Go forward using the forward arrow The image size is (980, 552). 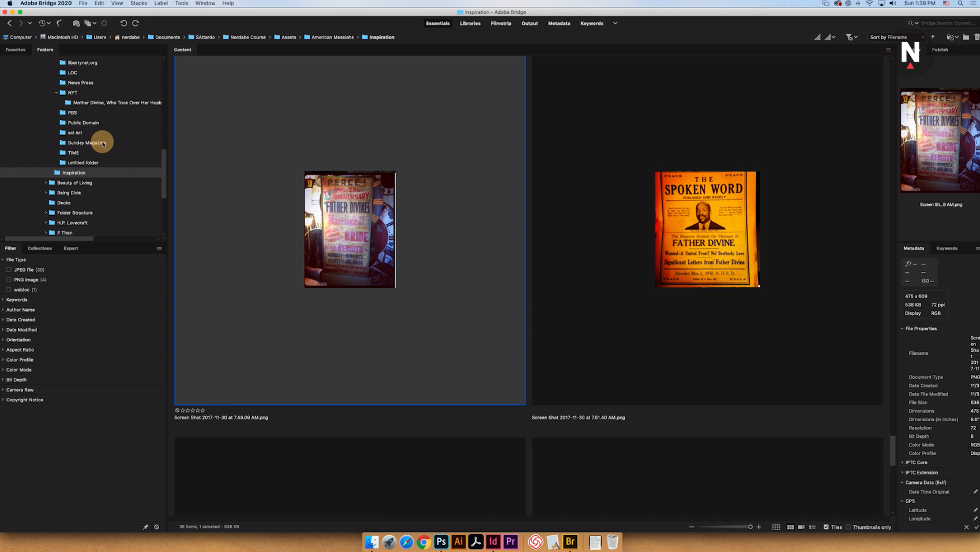(21, 23)
